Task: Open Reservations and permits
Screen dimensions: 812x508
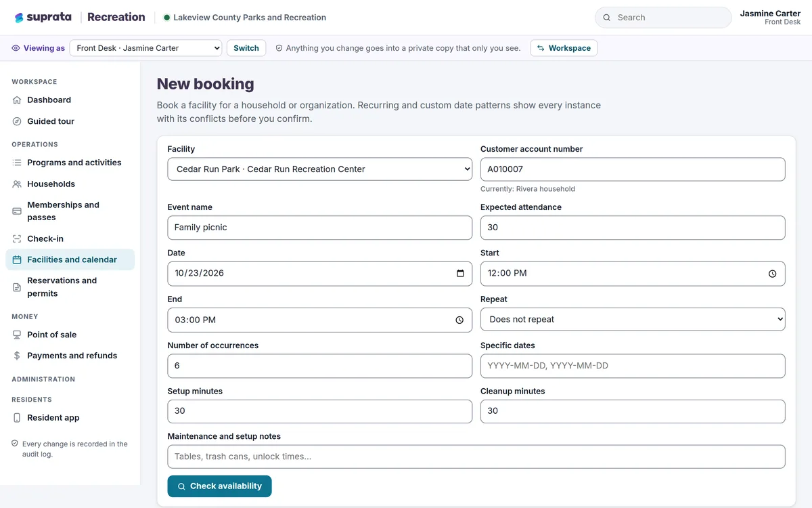Action: pos(70,287)
